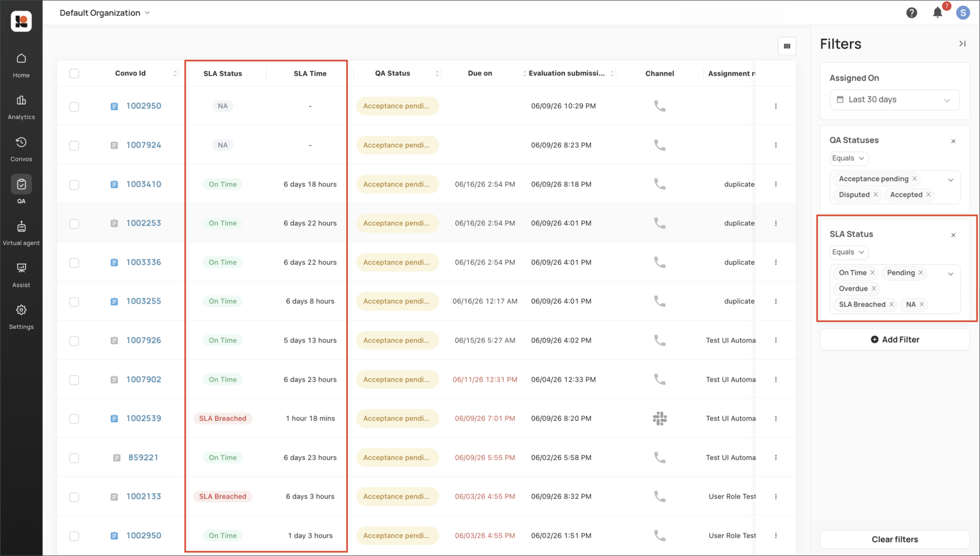This screenshot has height=556, width=980.
Task: Open the convo 1003336 link
Action: (144, 262)
